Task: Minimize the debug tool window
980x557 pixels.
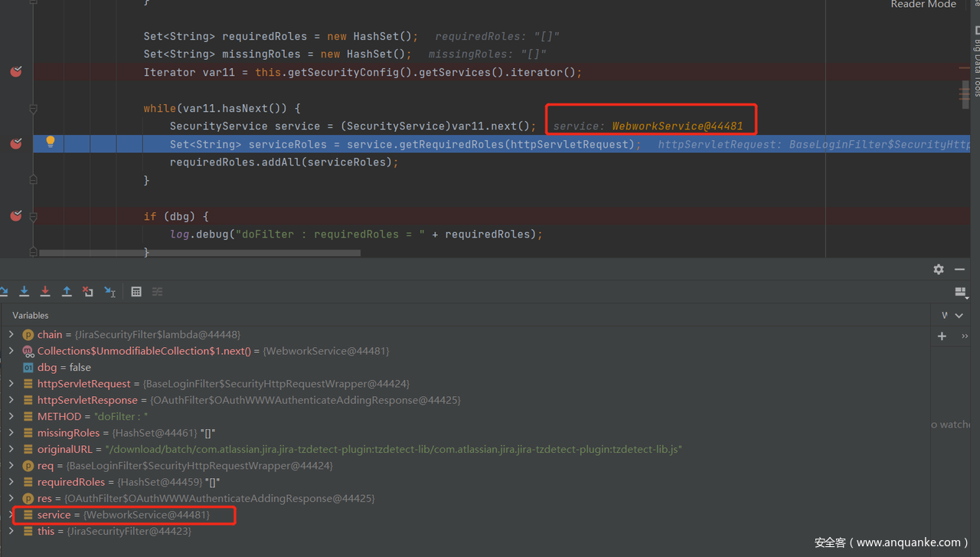Action: click(x=959, y=269)
